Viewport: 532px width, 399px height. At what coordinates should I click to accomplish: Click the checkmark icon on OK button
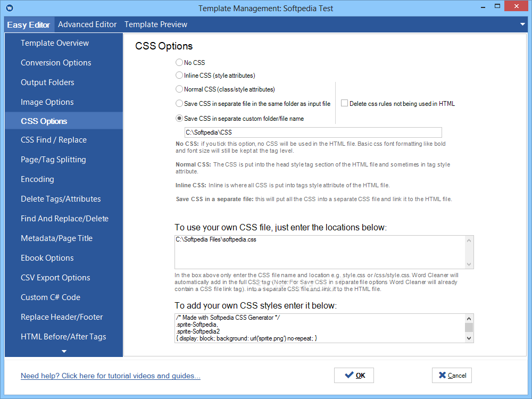pyautogui.click(x=349, y=375)
